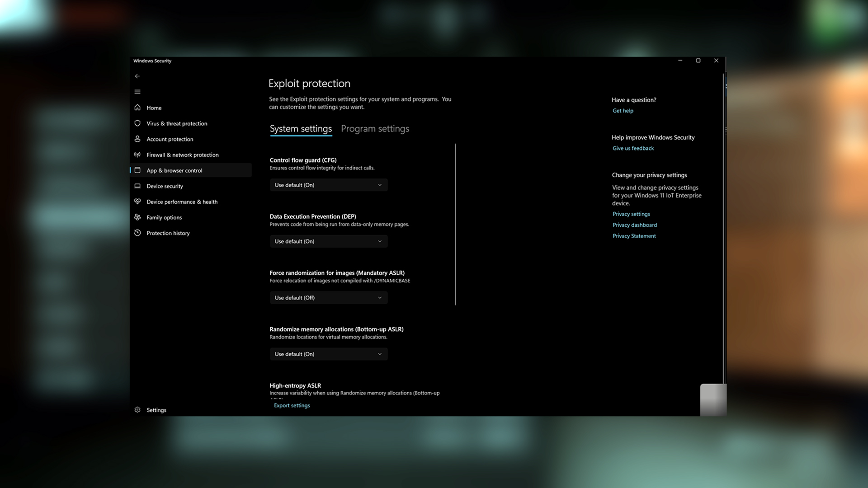Click the Protection history clock icon
Screen dimensions: 868x488
(137, 233)
